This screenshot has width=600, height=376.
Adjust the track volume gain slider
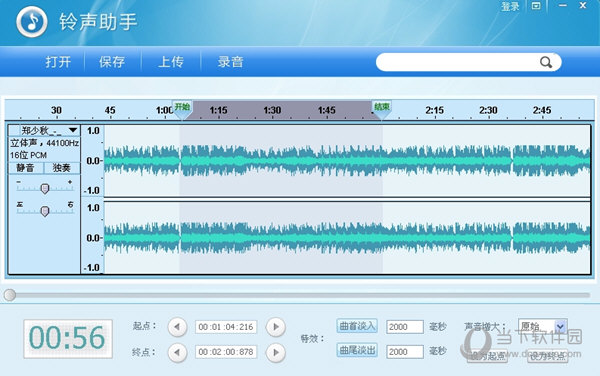45,188
